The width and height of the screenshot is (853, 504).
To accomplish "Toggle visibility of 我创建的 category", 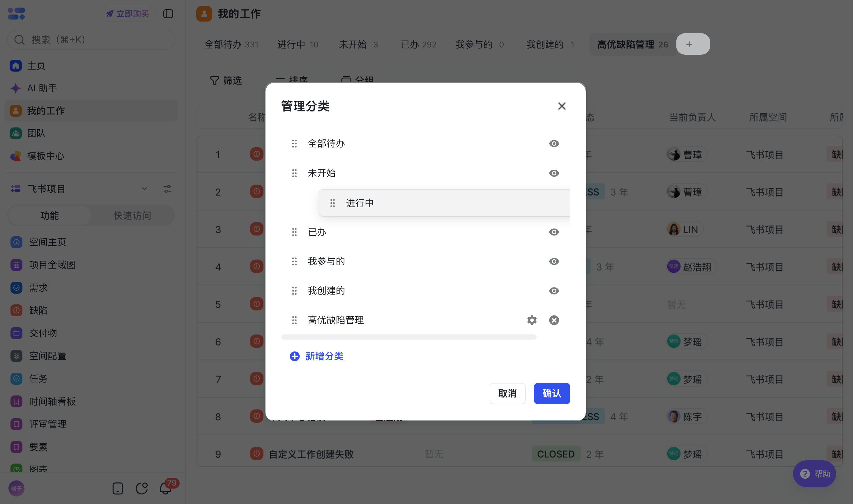I will coord(554,291).
